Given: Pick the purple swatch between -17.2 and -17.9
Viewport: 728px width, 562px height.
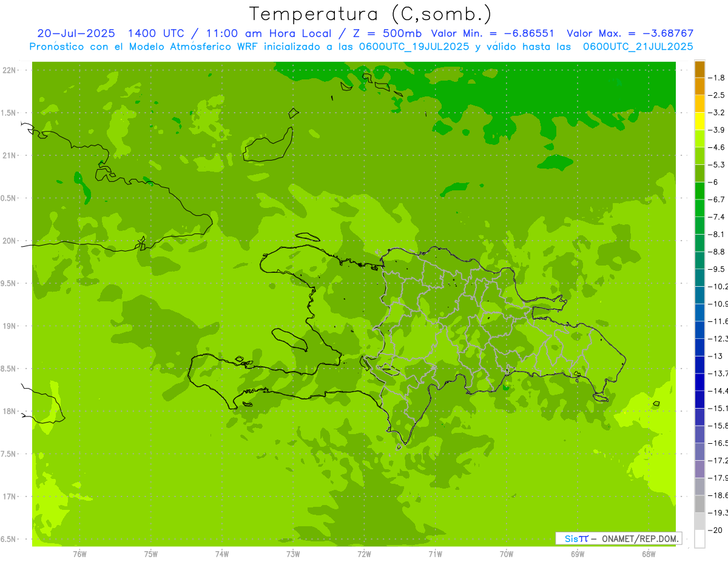Looking at the screenshot, I should pyautogui.click(x=699, y=469).
